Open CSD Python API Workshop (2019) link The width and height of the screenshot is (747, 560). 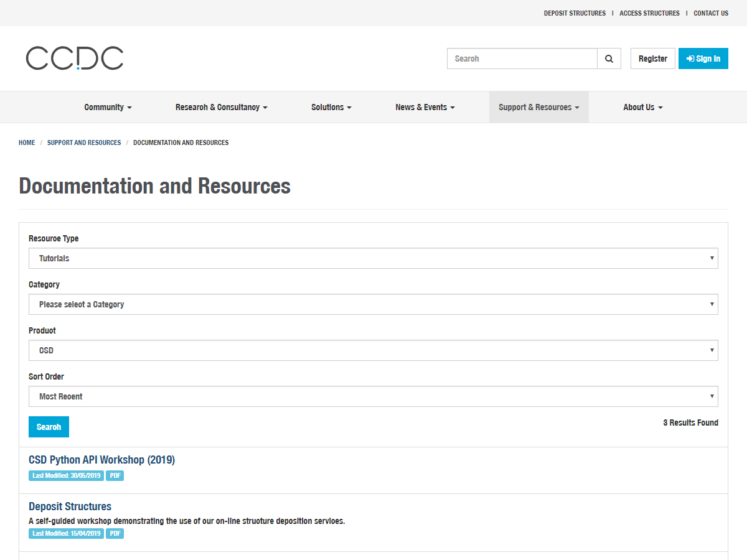[101, 460]
